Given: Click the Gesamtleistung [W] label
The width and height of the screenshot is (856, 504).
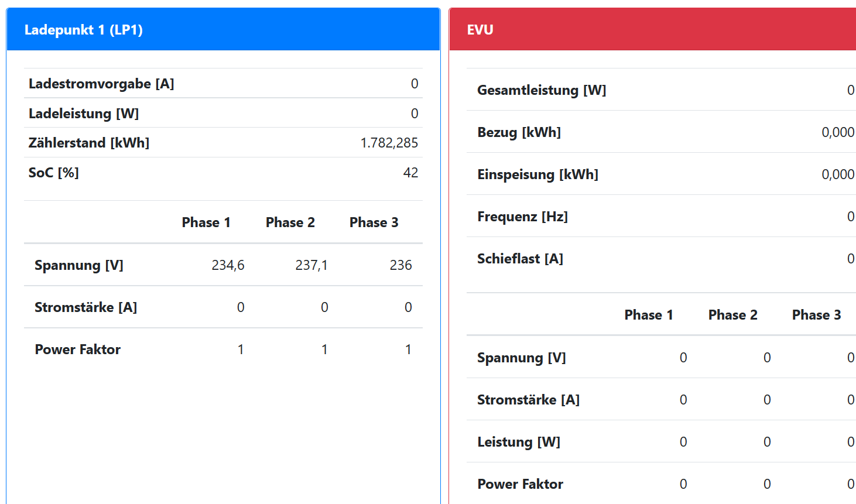Looking at the screenshot, I should (x=542, y=90).
